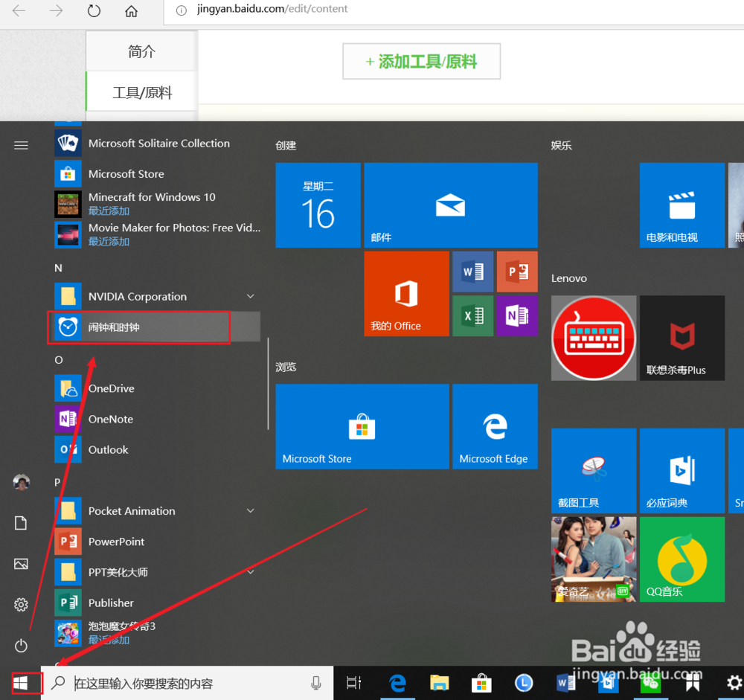The image size is (744, 700).
Task: Open the Microsoft Store large tile
Action: (x=362, y=427)
